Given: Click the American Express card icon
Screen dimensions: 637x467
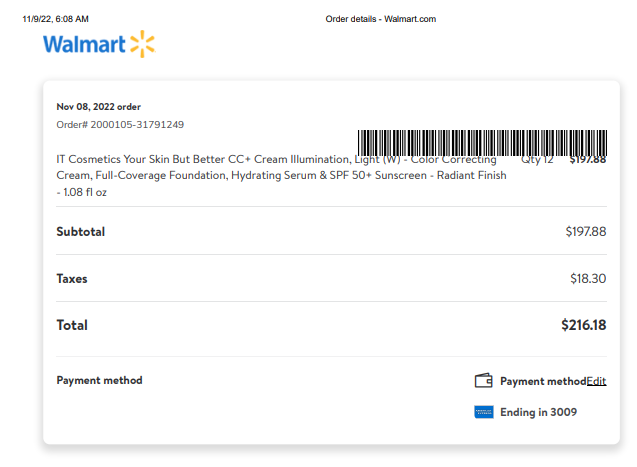Looking at the screenshot, I should pyautogui.click(x=484, y=412).
